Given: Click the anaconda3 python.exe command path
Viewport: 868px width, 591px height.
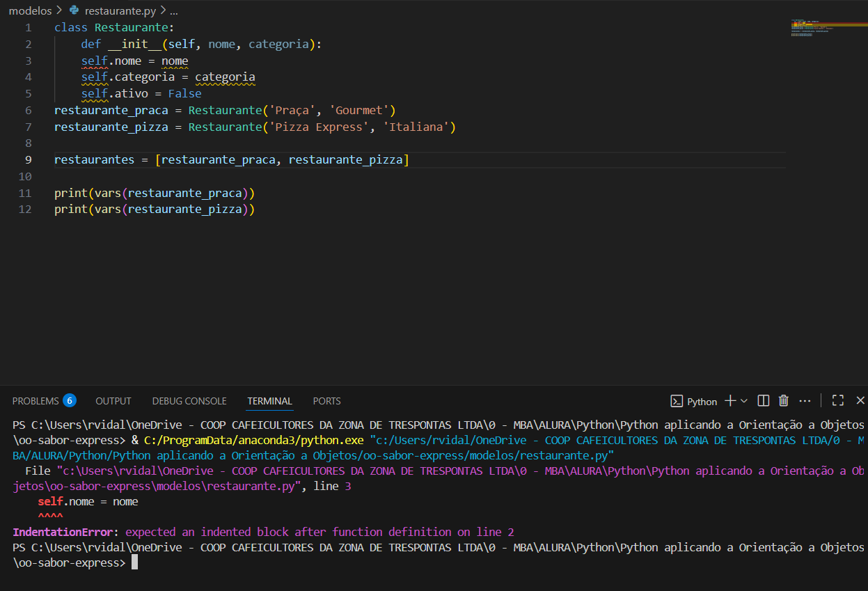Looking at the screenshot, I should point(255,440).
